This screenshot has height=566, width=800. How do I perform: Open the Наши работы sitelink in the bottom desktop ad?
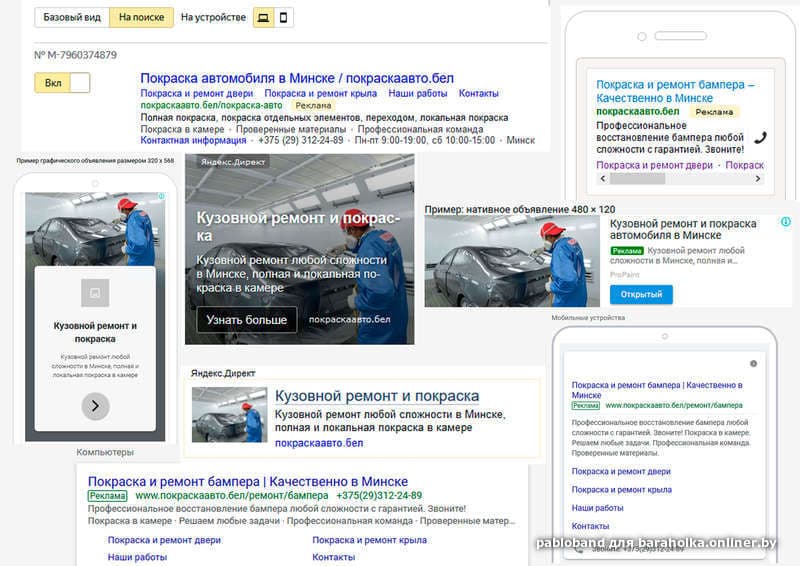point(137,557)
